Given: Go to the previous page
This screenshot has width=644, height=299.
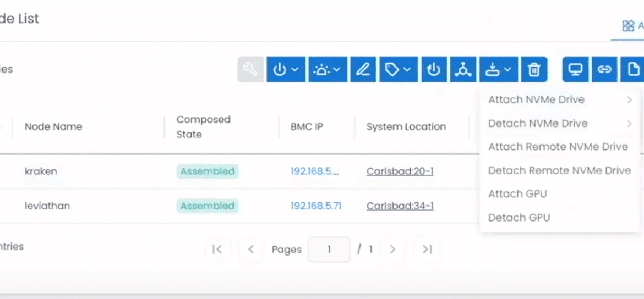Looking at the screenshot, I should pos(252,249).
